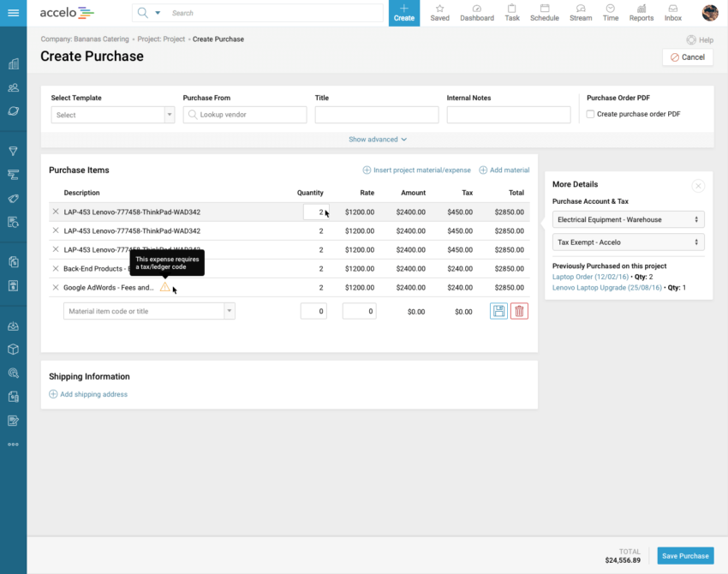Open the Inbox from top navigation

click(x=673, y=13)
